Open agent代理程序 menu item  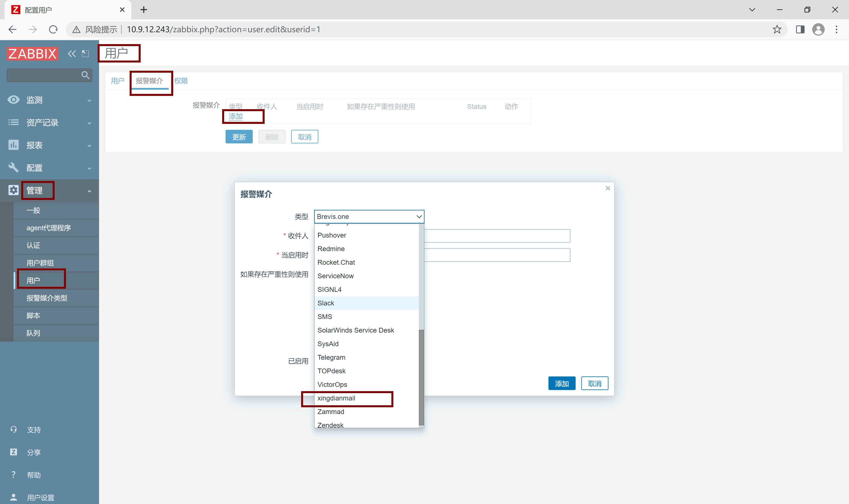tap(56, 228)
